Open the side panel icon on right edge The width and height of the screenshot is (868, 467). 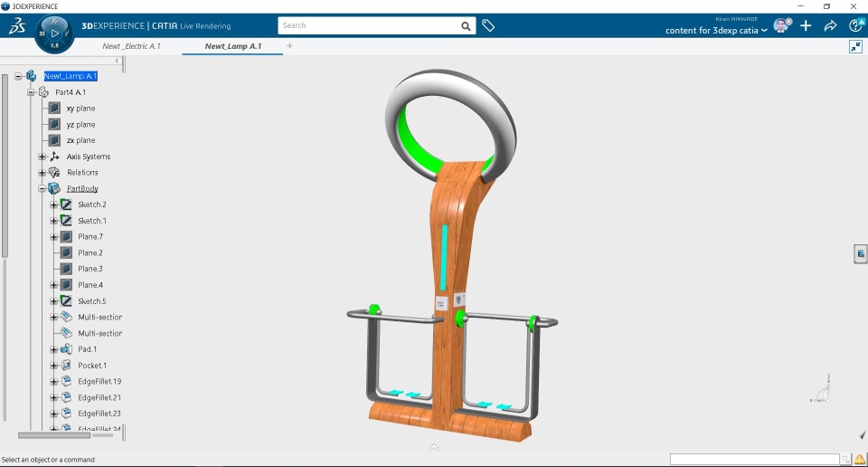pyautogui.click(x=860, y=253)
